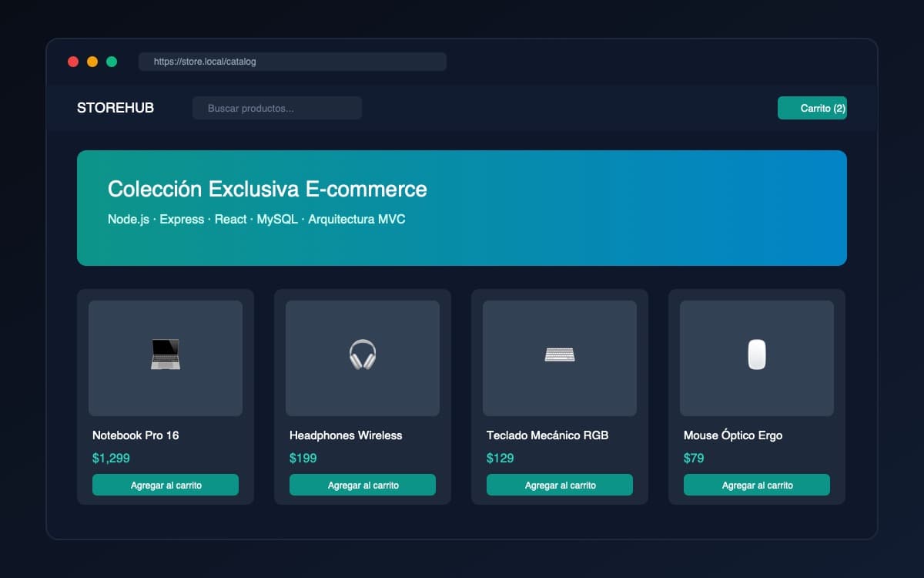Viewport: 924px width, 578px height.
Task: Click the Headphones Wireless product name
Action: point(346,435)
